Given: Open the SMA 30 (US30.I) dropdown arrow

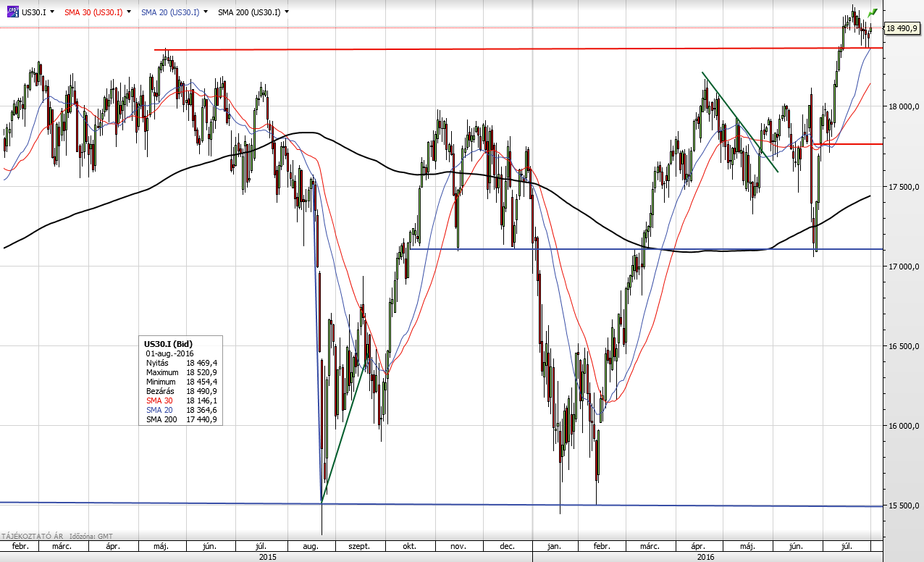Looking at the screenshot, I should pyautogui.click(x=128, y=12).
